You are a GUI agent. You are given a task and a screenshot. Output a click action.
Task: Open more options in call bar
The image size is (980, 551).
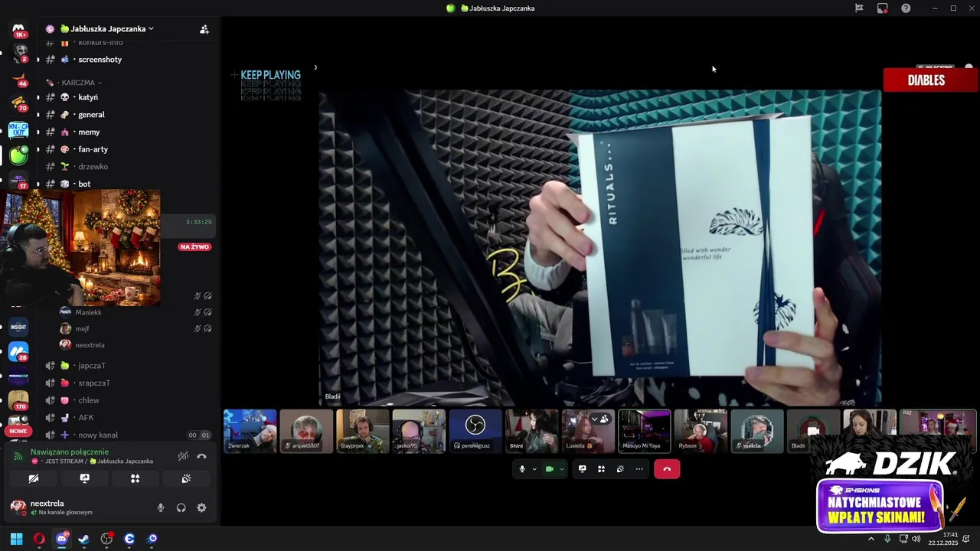tap(639, 469)
